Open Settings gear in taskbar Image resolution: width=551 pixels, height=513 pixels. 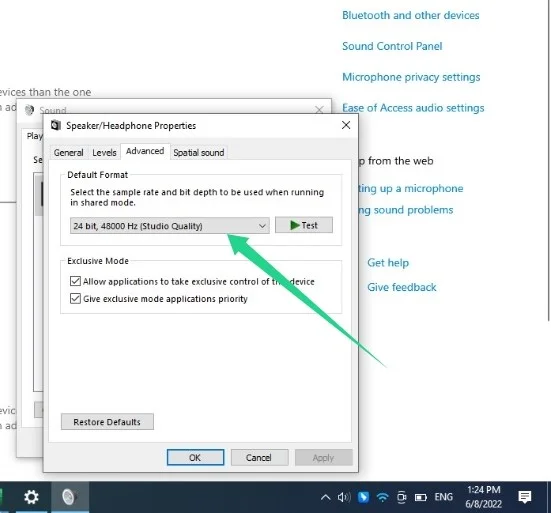[x=31, y=497]
